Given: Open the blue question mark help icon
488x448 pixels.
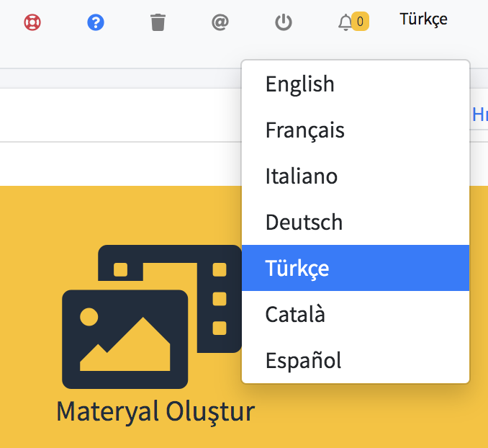Looking at the screenshot, I should click(96, 22).
